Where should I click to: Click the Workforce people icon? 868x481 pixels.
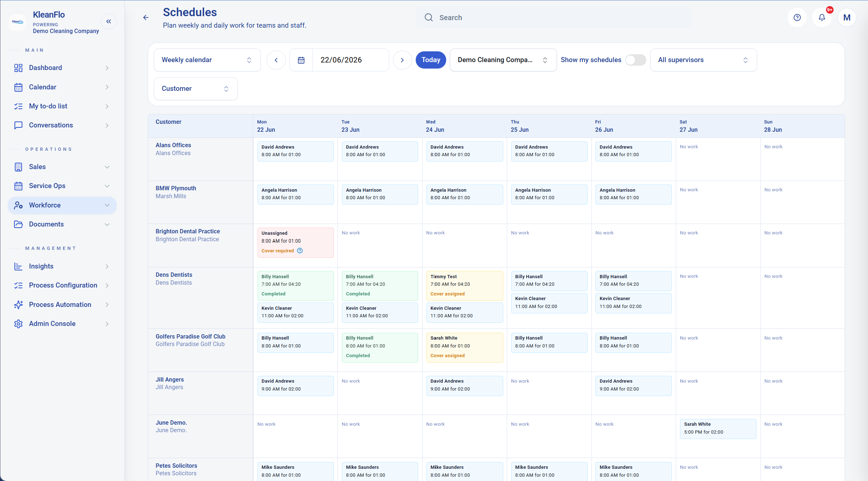pos(18,205)
